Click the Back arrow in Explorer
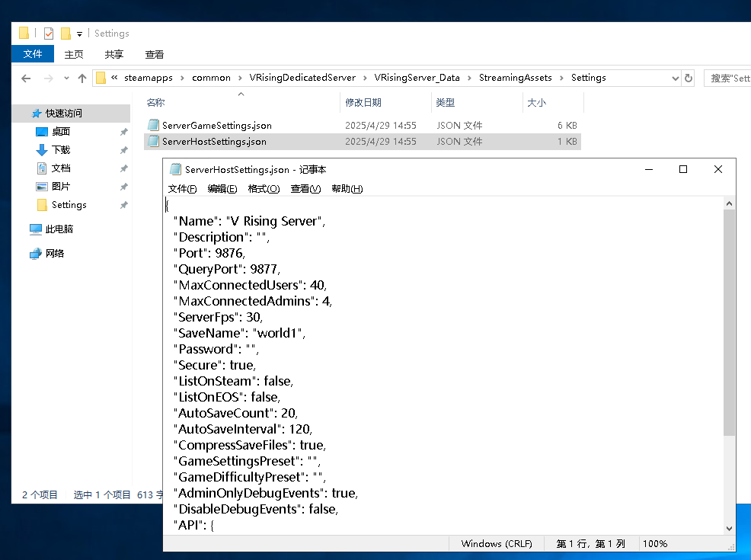751x560 pixels. point(26,78)
